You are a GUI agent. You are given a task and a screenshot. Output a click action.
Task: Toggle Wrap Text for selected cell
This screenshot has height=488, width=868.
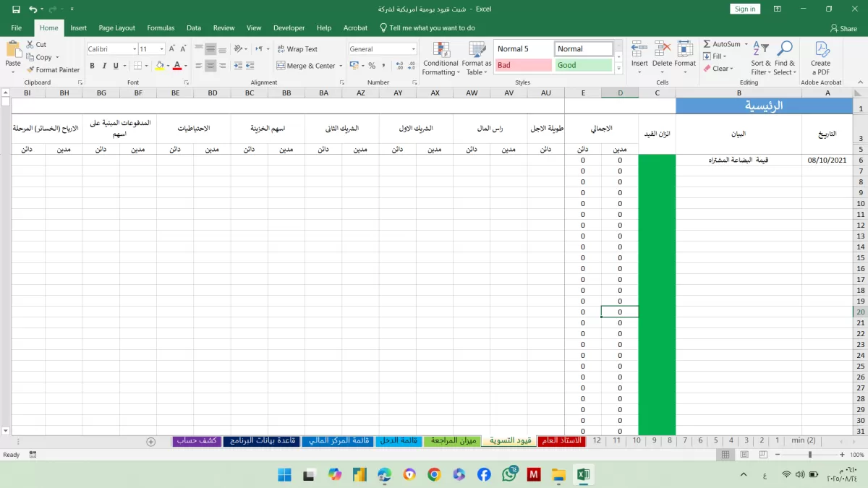point(297,49)
